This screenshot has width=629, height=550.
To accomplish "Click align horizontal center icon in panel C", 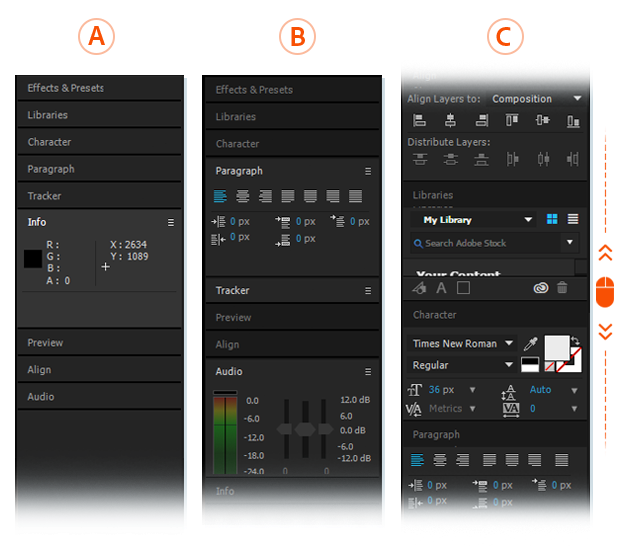I will point(450,120).
